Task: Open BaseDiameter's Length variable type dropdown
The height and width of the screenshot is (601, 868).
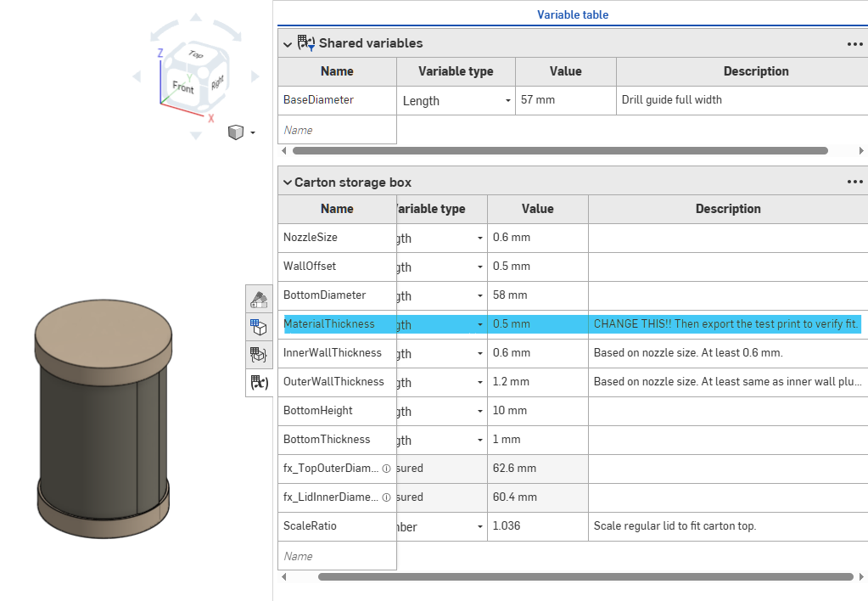Action: click(x=456, y=101)
